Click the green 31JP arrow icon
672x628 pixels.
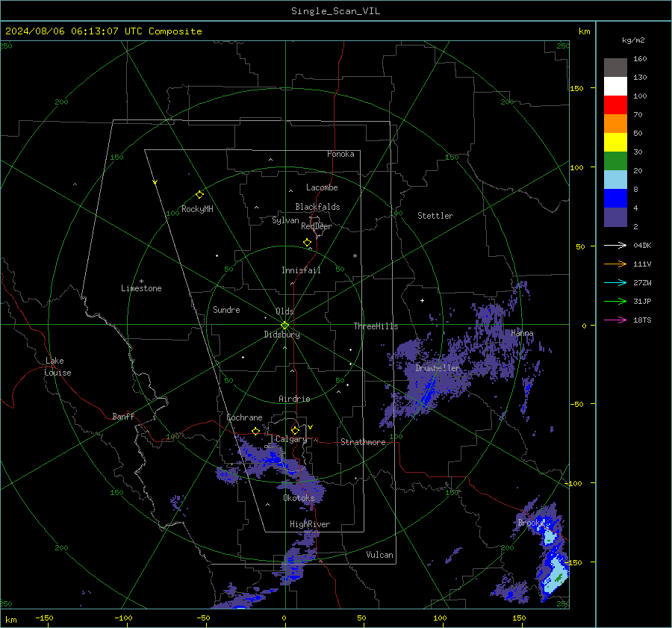coord(615,302)
